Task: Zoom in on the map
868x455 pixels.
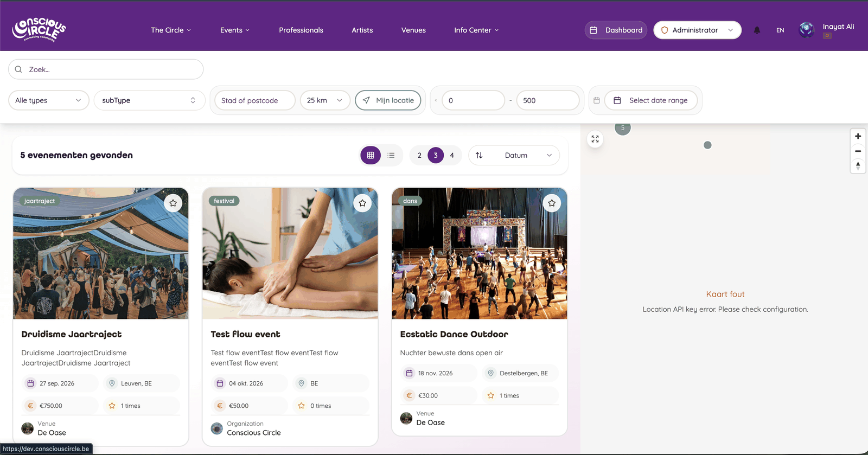Action: [858, 136]
